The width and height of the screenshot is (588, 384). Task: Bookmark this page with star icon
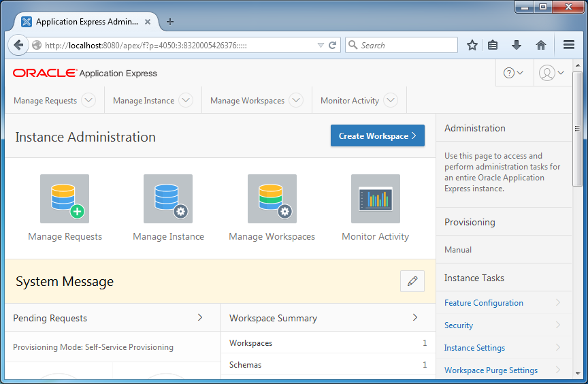[x=472, y=46]
